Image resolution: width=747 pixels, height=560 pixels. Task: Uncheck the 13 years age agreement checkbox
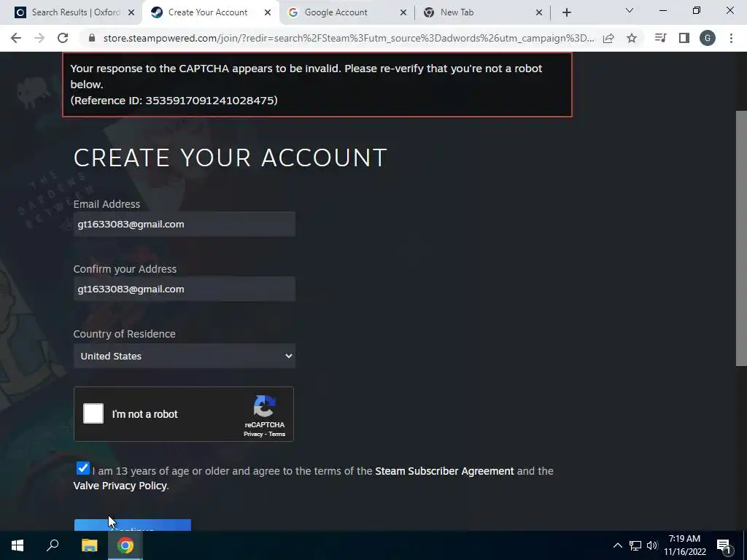[x=83, y=468]
